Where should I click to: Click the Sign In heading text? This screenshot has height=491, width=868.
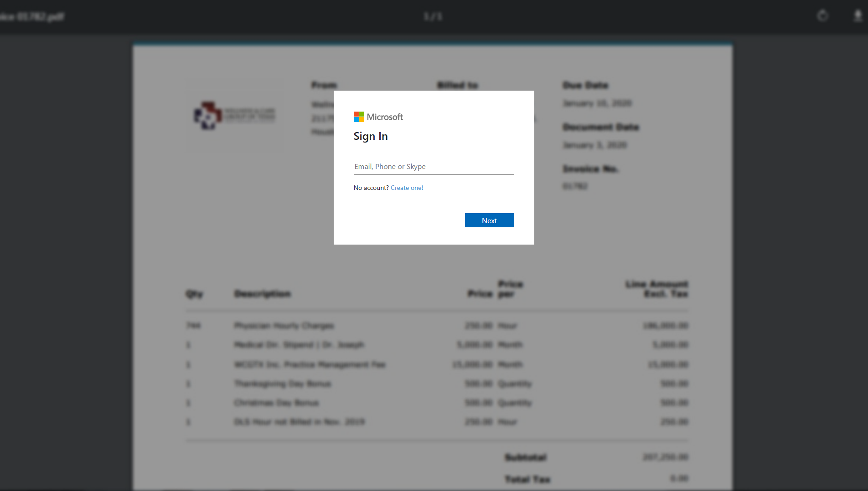[371, 136]
